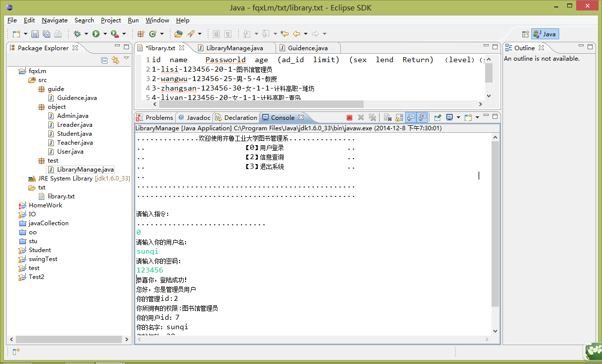Open the Search dropdown arrow in the toolbar

tap(200, 34)
